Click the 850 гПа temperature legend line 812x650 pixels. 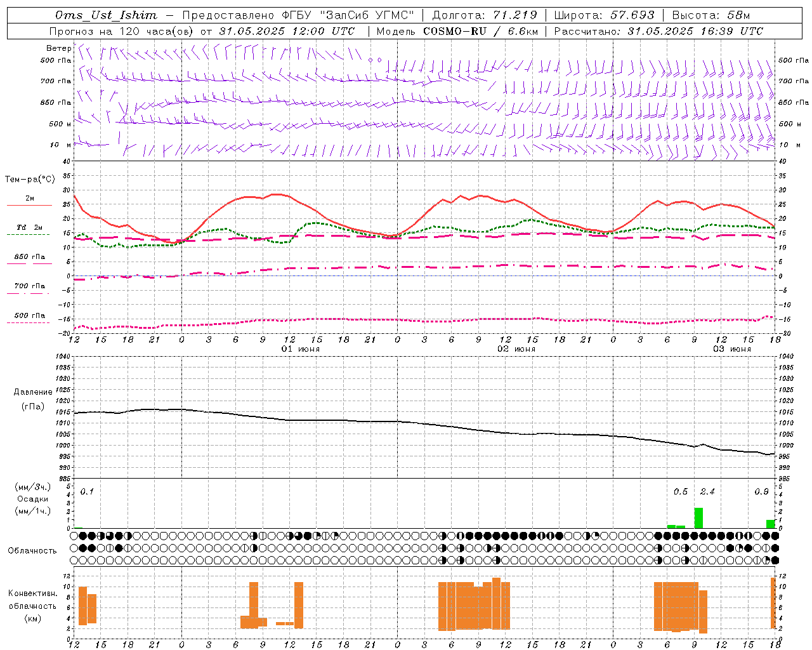click(29, 263)
